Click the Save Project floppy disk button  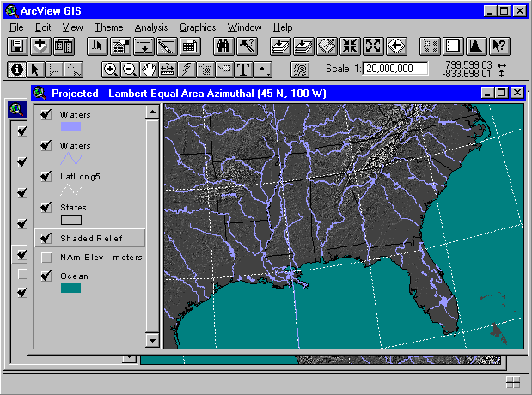pyautogui.click(x=17, y=46)
